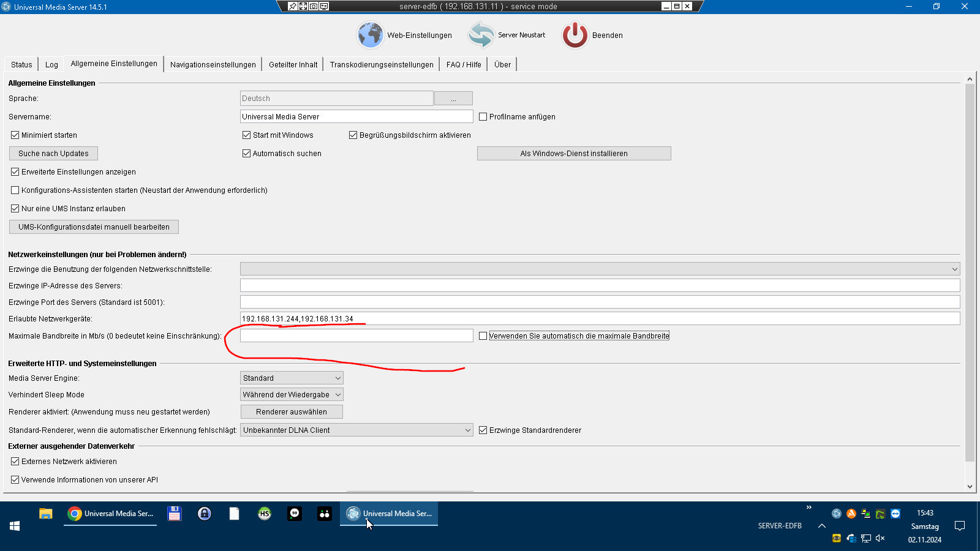This screenshot has width=980, height=551.
Task: Click the Erlaubte Netzwerkgeräte input field
Action: pyautogui.click(x=600, y=319)
